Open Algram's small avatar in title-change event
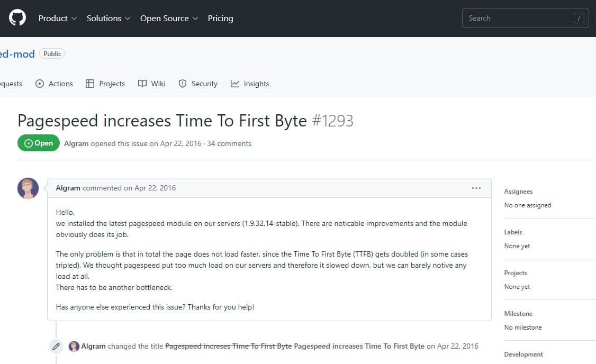 [x=74, y=346]
